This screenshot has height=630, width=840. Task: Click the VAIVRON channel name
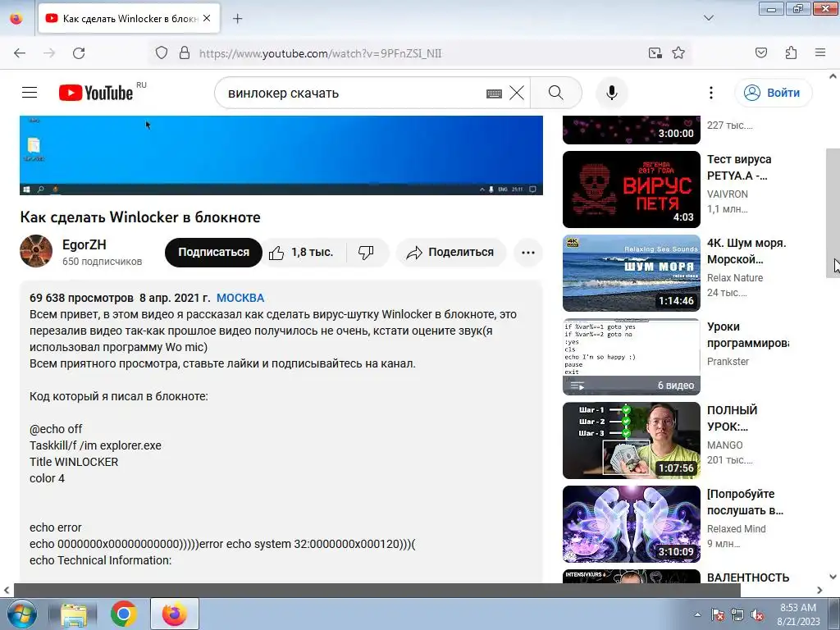coord(728,194)
